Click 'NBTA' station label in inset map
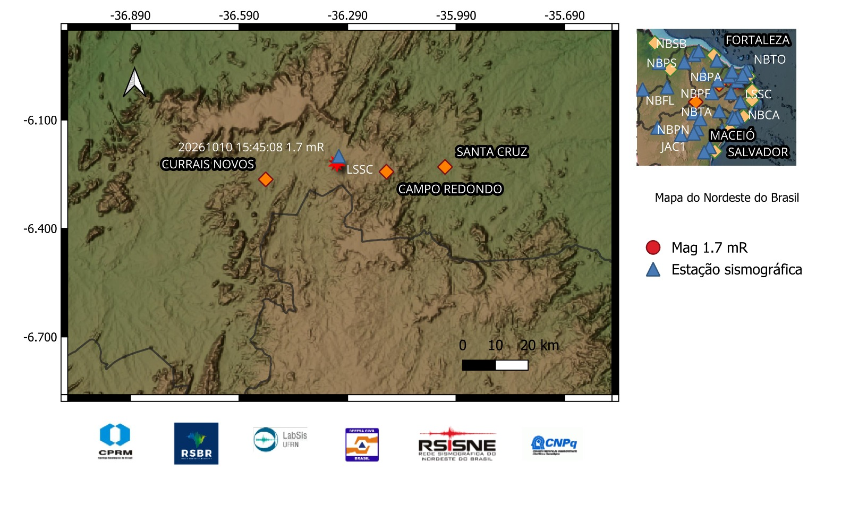This screenshot has height=505, width=850. [x=696, y=112]
